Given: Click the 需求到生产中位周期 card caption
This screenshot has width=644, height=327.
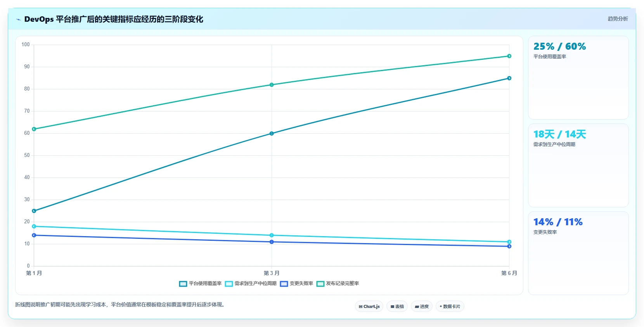Looking at the screenshot, I should [x=554, y=144].
